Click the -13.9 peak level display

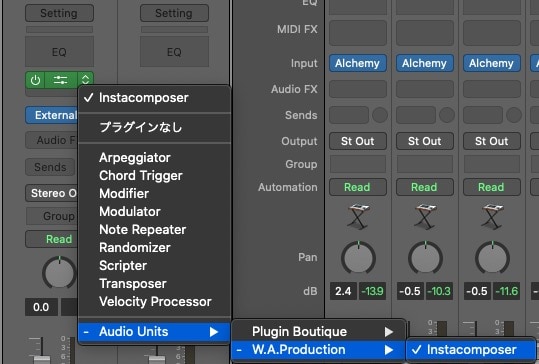click(372, 291)
